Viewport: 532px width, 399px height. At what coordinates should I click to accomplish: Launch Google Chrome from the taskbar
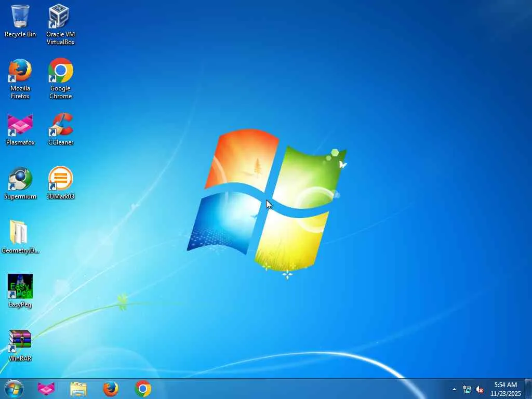point(143,389)
